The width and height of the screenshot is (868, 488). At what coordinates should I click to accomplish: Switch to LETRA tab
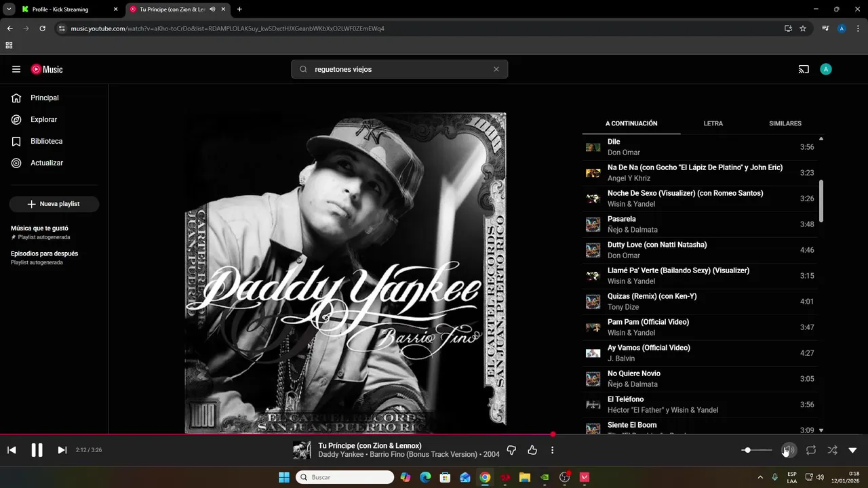tap(713, 123)
